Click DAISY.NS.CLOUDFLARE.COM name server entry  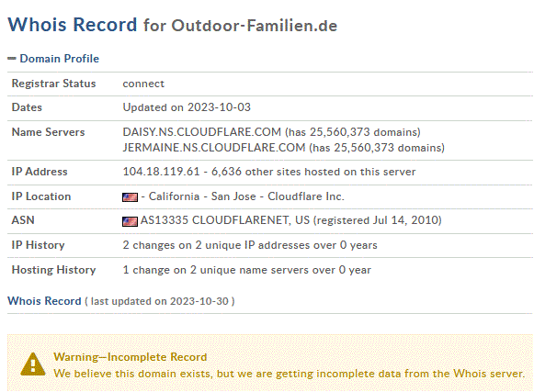coord(202,132)
